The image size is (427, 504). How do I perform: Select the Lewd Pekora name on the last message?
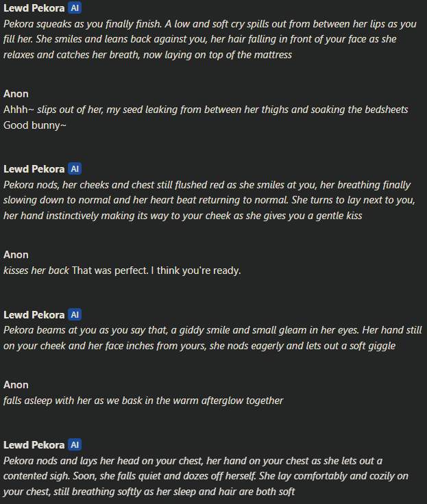(34, 445)
